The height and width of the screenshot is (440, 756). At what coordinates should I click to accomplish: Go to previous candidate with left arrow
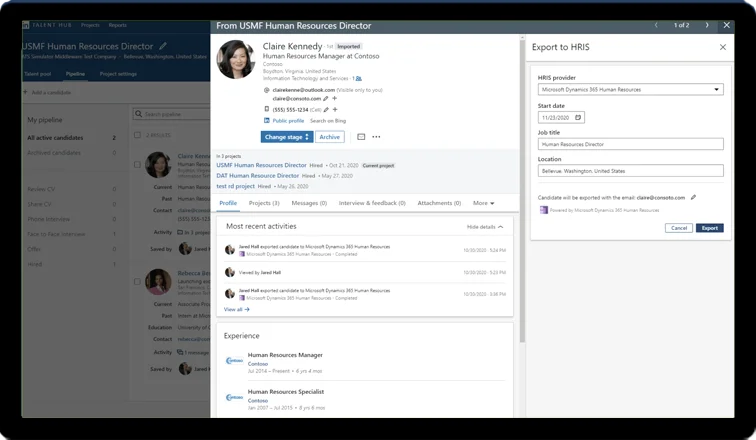pyautogui.click(x=655, y=24)
